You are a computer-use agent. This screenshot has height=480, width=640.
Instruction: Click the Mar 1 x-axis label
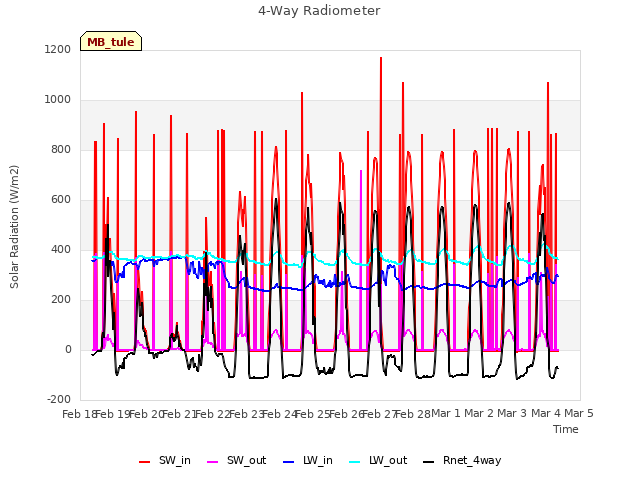446,414
